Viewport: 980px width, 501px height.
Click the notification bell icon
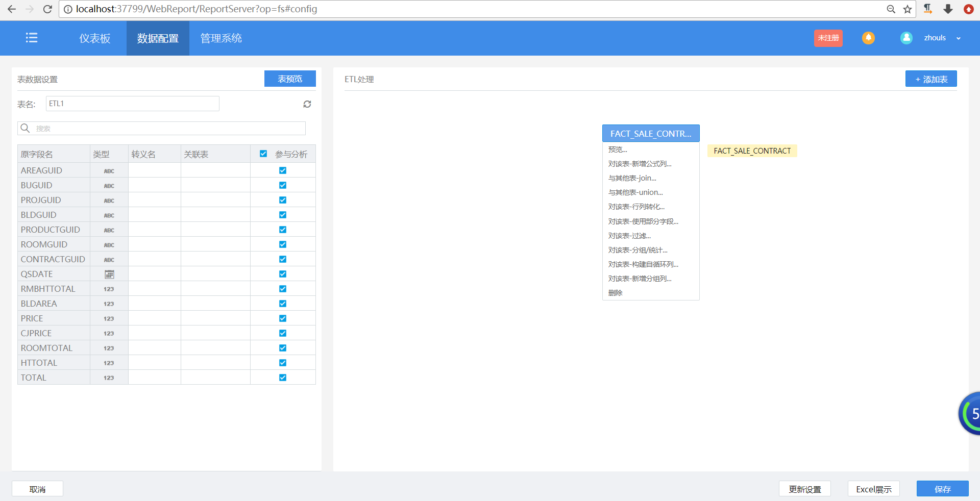[x=868, y=38]
